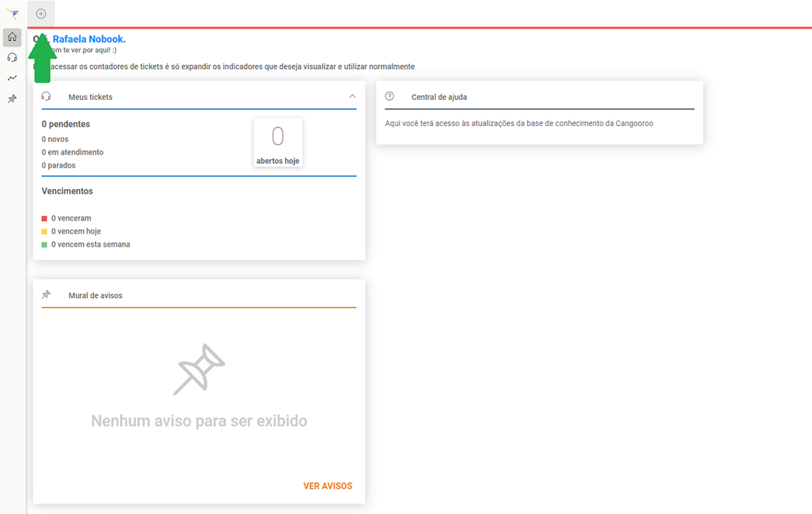Click the Vencimentos heading

67,191
